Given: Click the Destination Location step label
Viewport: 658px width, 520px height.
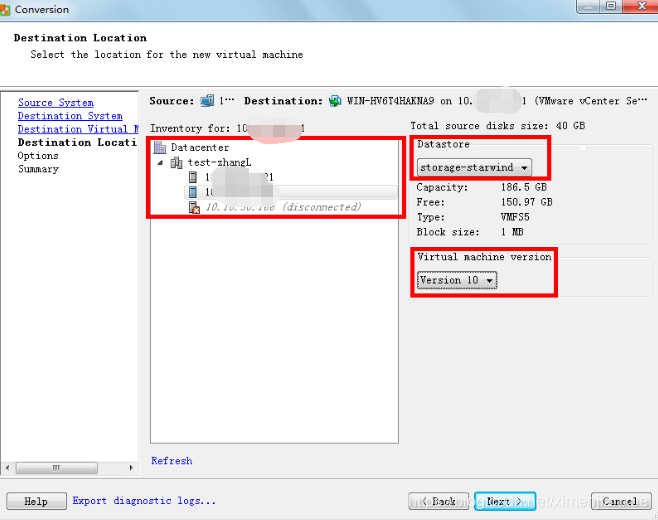Looking at the screenshot, I should click(77, 142).
